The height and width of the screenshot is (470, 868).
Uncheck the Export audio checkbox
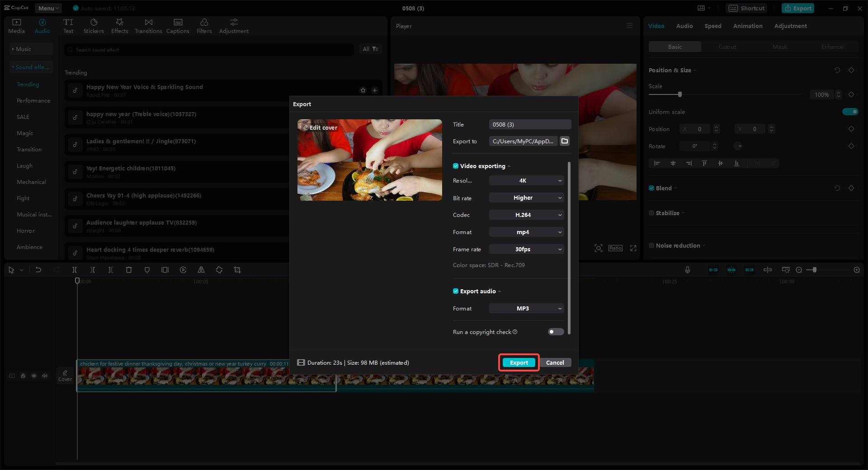click(x=456, y=291)
